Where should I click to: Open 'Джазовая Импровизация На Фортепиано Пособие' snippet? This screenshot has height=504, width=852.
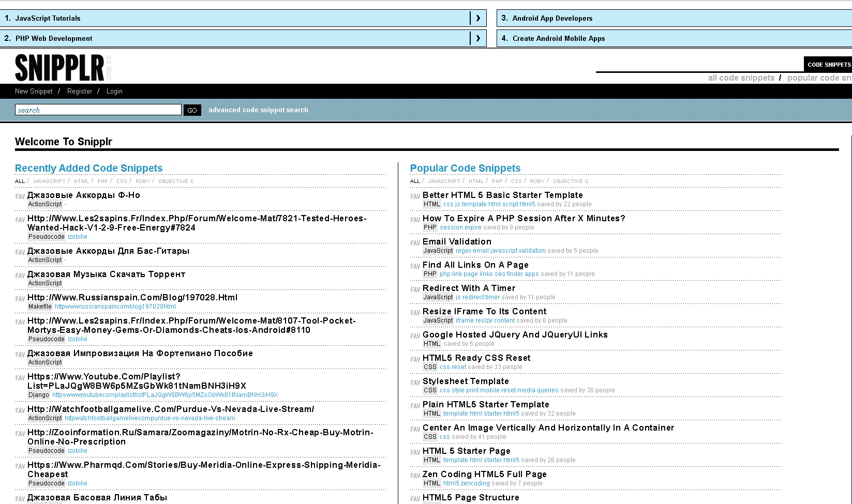coord(140,353)
